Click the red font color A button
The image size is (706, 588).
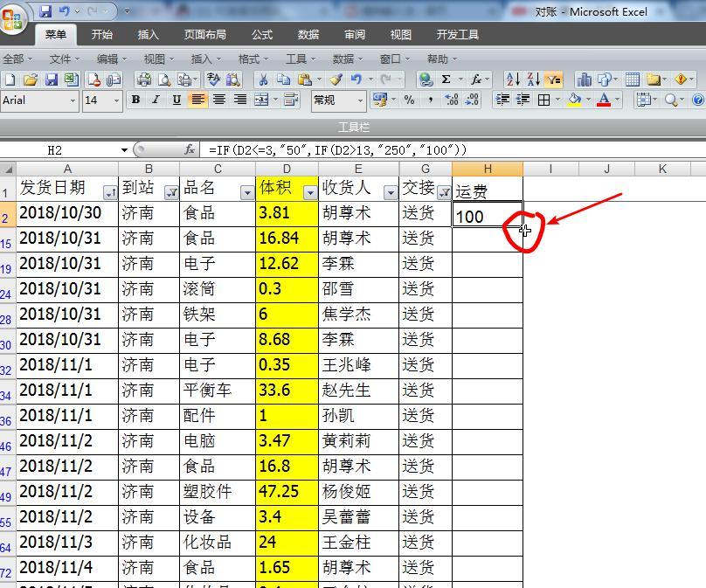click(604, 100)
